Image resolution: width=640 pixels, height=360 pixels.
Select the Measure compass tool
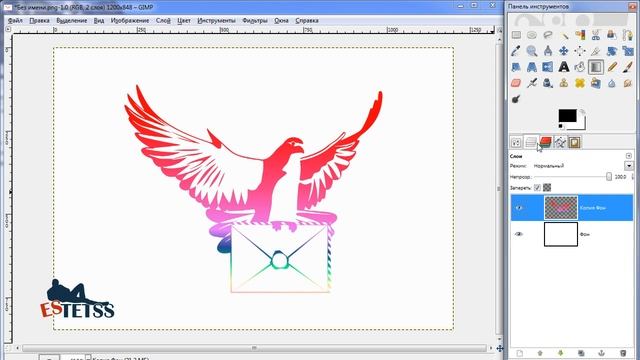point(547,51)
